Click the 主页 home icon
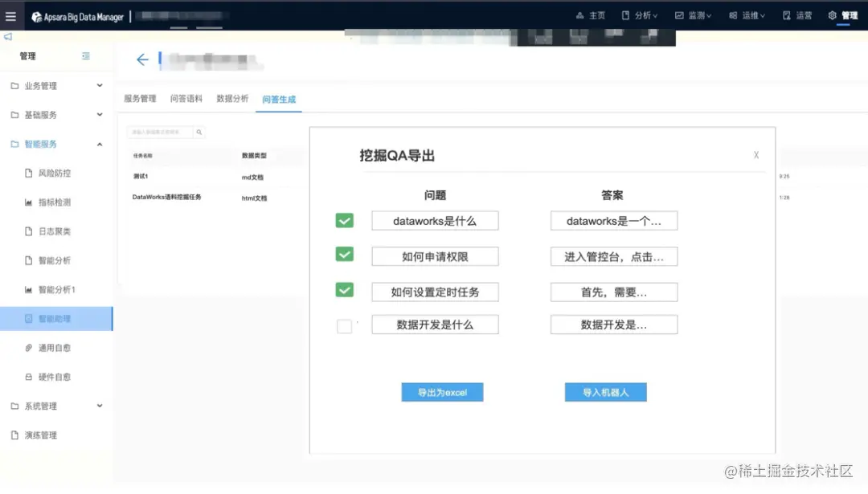The height and width of the screenshot is (494, 868). [x=591, y=14]
